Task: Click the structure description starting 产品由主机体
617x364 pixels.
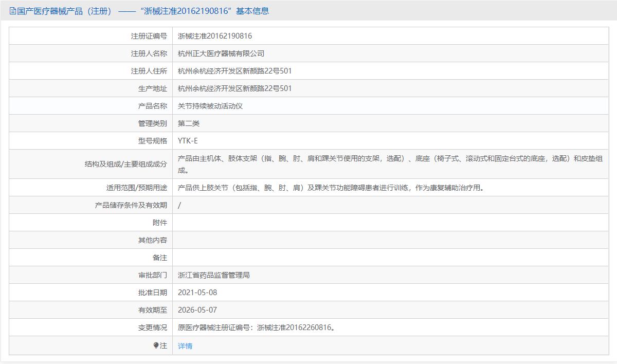Action: pos(391,165)
